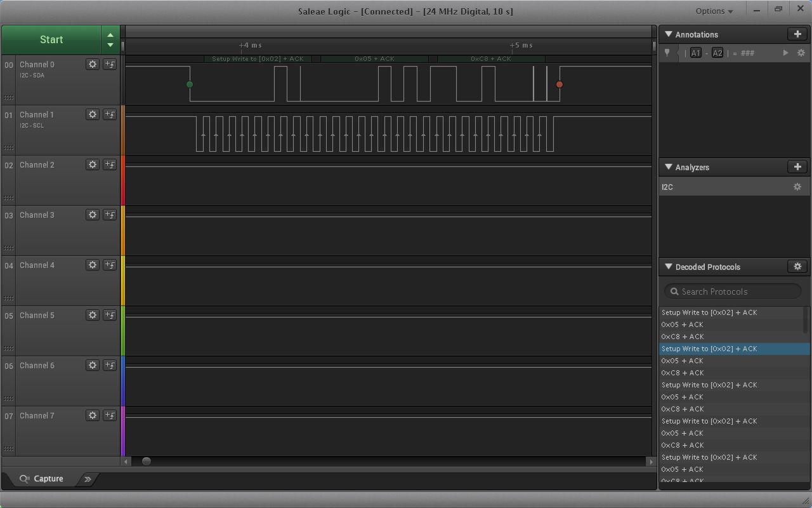Image resolution: width=812 pixels, height=508 pixels.
Task: Click the annotation marker pin icon
Action: click(x=667, y=53)
